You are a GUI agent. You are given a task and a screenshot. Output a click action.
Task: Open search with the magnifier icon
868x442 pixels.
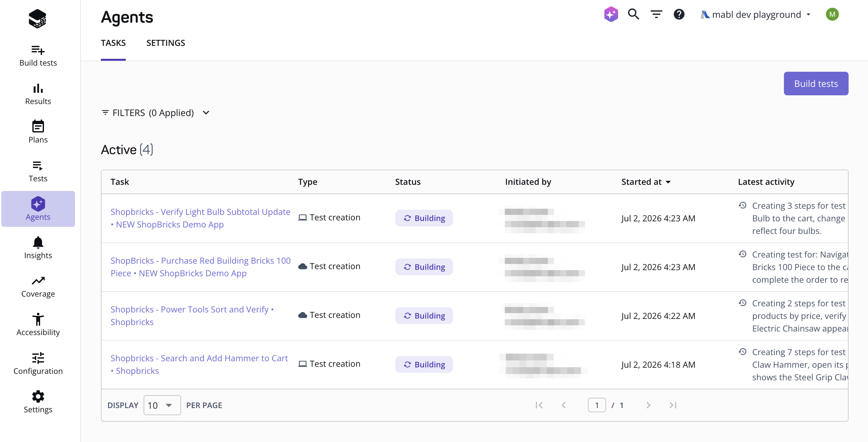coord(634,15)
